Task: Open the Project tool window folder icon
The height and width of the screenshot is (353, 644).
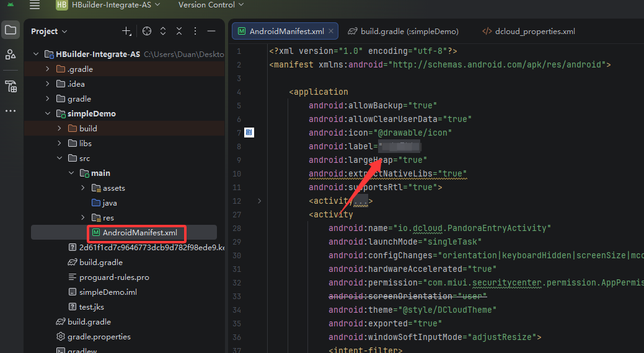Action: 11,30
